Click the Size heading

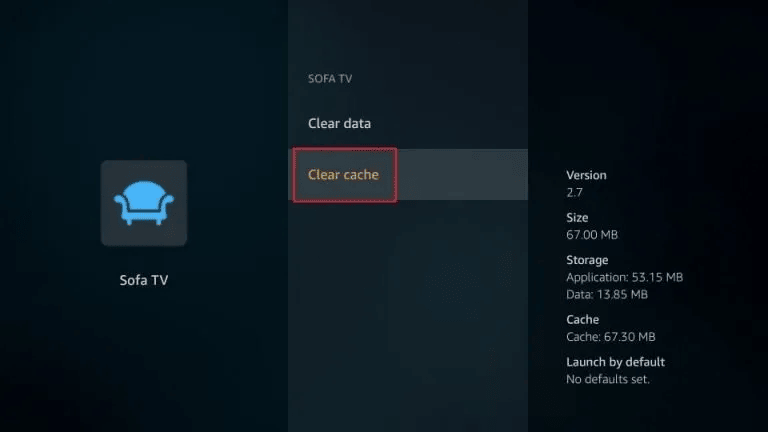577,217
